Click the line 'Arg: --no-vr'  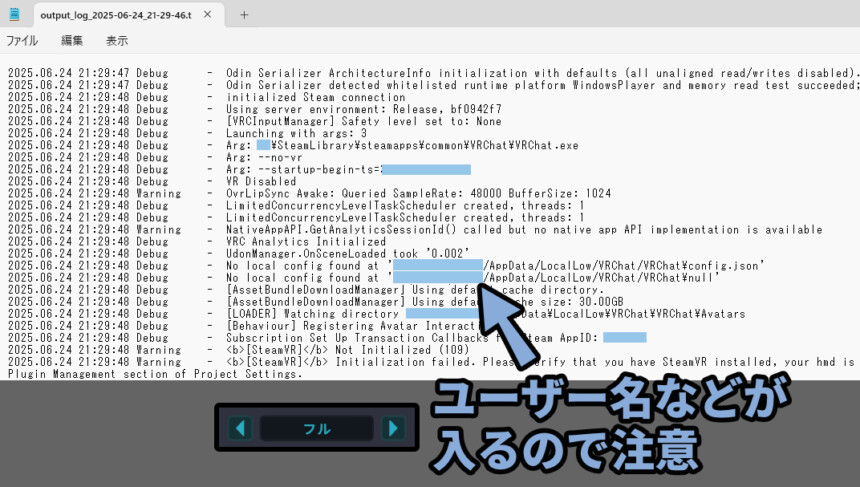click(x=155, y=157)
